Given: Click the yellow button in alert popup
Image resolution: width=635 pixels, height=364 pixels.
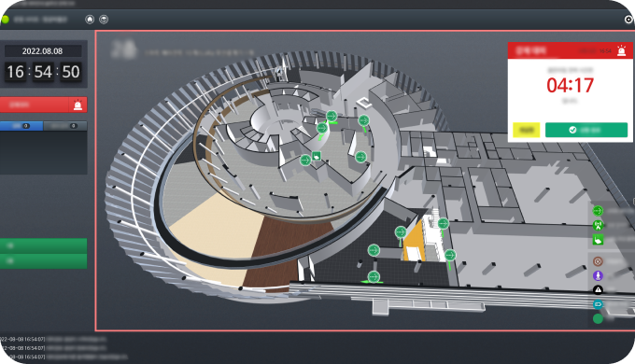Looking at the screenshot, I should coord(526,130).
